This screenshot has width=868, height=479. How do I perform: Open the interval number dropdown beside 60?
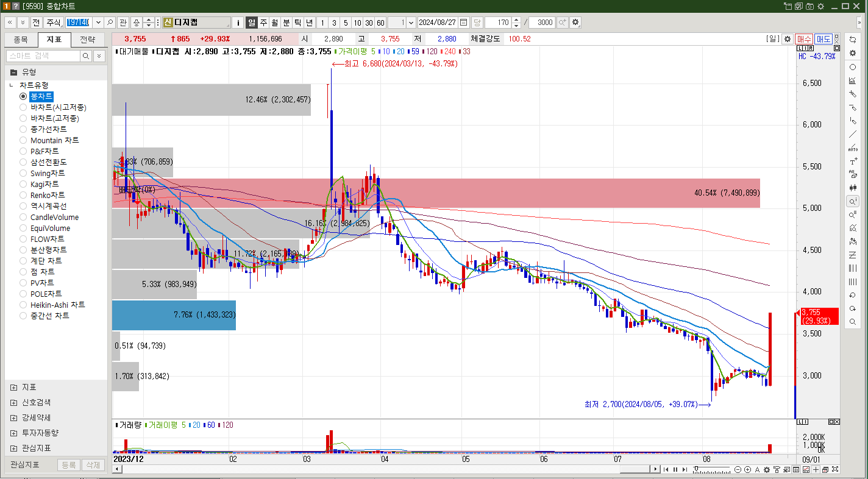(411, 23)
